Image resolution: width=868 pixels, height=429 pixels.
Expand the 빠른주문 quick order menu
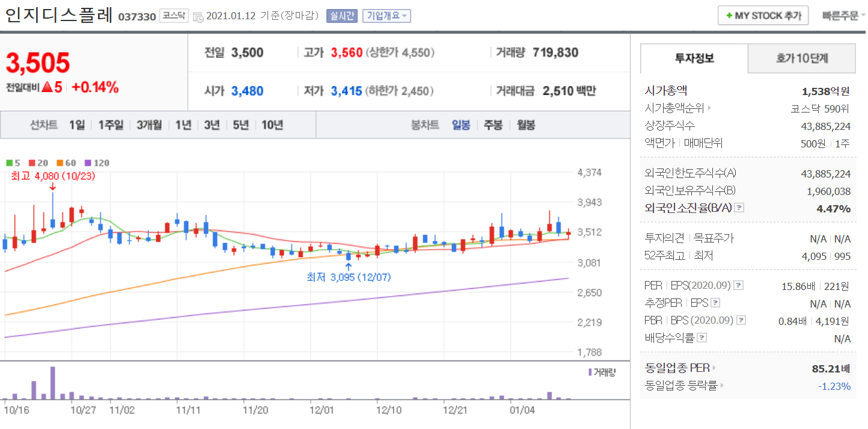point(844,16)
